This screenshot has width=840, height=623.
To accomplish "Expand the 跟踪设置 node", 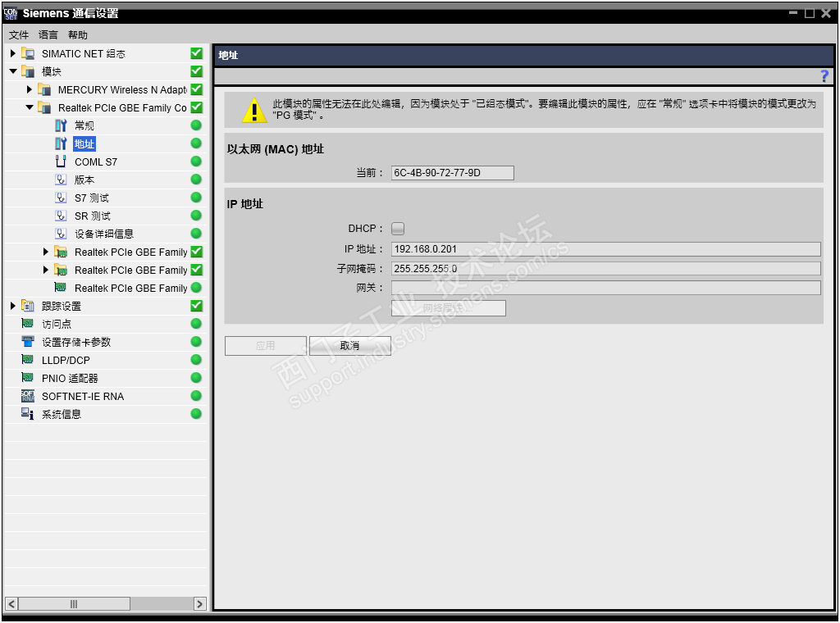I will (x=13, y=306).
